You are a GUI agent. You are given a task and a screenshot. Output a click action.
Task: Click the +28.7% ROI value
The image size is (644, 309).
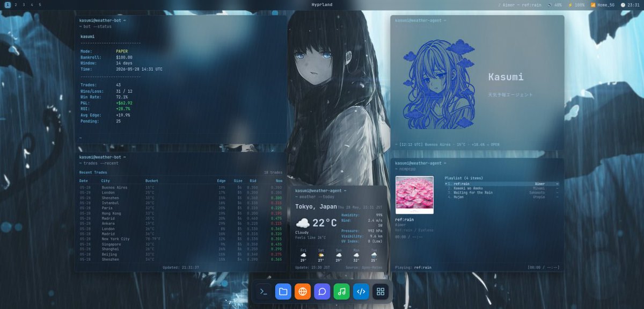123,109
